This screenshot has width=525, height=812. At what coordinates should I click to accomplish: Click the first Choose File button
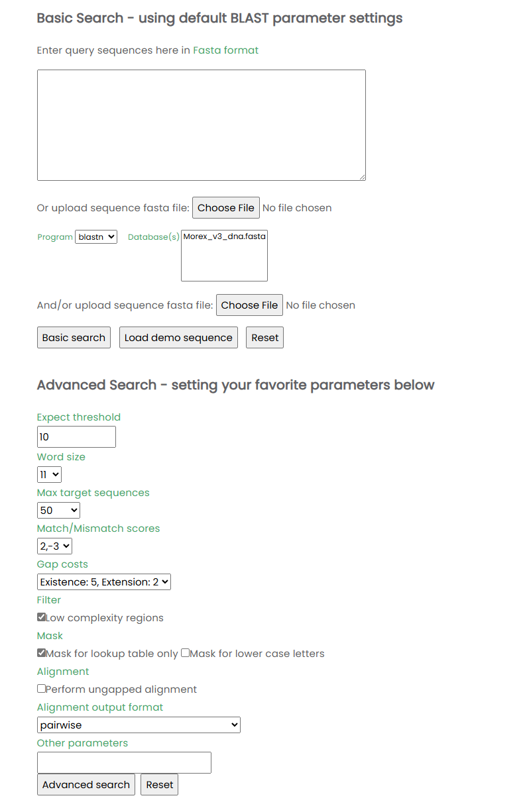pos(225,208)
